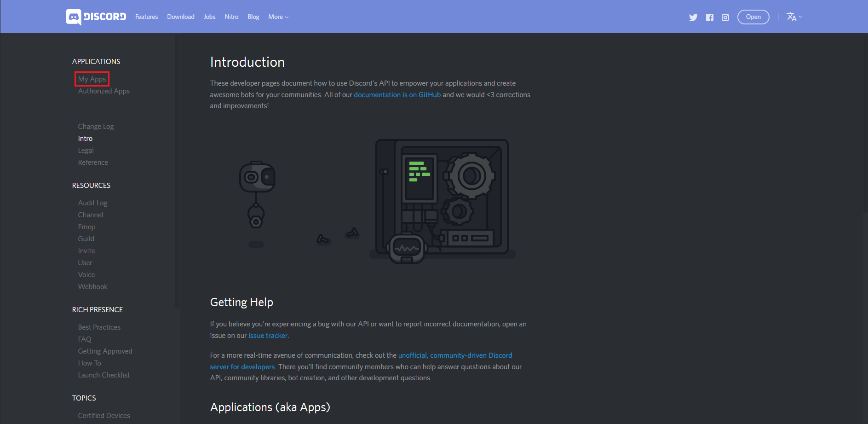Follow 'unofficial, community-driven Discord' link
The image size is (868, 424).
point(455,355)
